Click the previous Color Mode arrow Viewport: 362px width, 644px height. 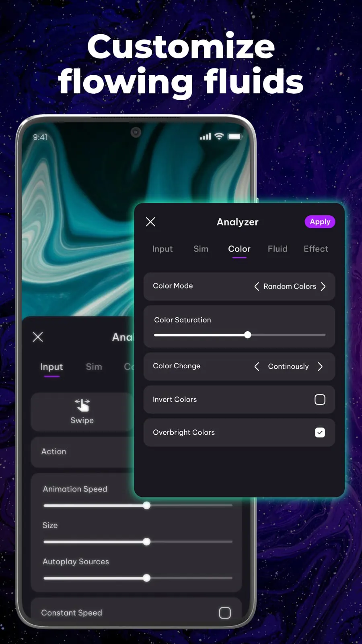257,287
